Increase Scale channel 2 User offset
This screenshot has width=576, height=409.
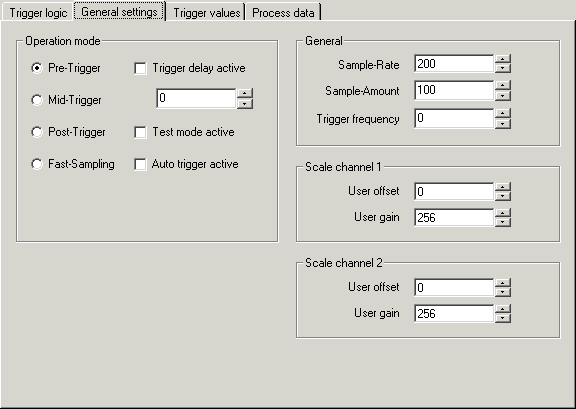point(503,283)
